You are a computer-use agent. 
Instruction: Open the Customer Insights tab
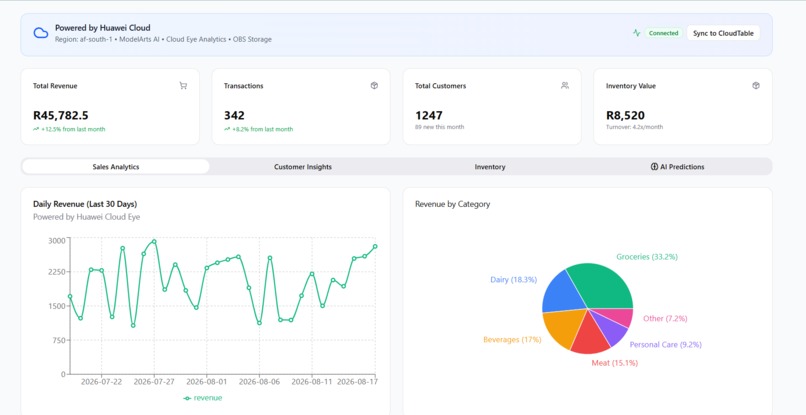303,167
